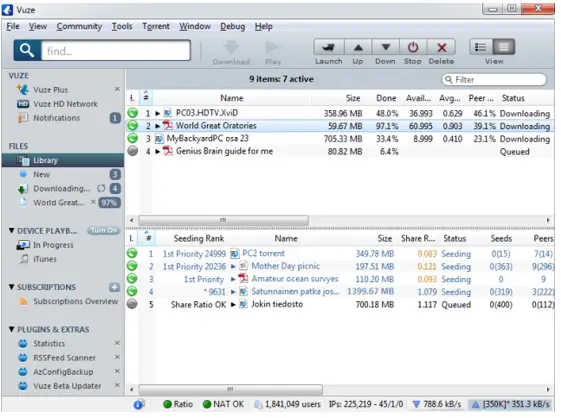Image resolution: width=561 pixels, height=418 pixels.
Task: Expand the Jokin tiedosto row
Action: 233,305
